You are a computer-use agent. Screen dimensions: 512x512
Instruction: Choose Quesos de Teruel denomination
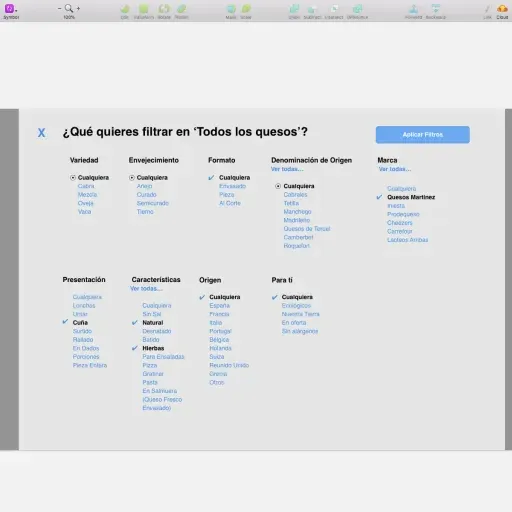click(x=307, y=229)
